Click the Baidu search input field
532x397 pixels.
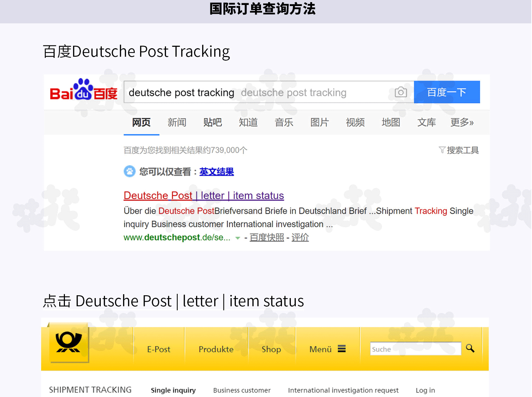pos(268,92)
